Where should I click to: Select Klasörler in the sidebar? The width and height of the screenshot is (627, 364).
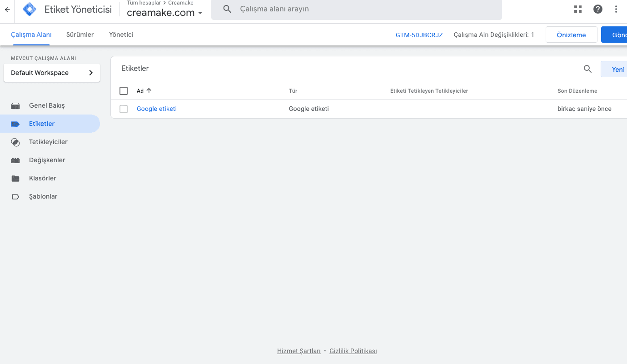click(43, 178)
